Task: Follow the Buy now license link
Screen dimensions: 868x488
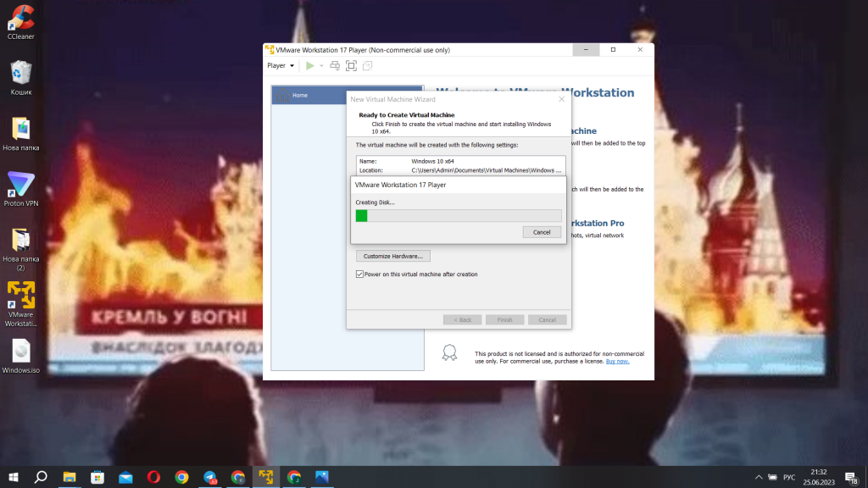Action: [616, 360]
